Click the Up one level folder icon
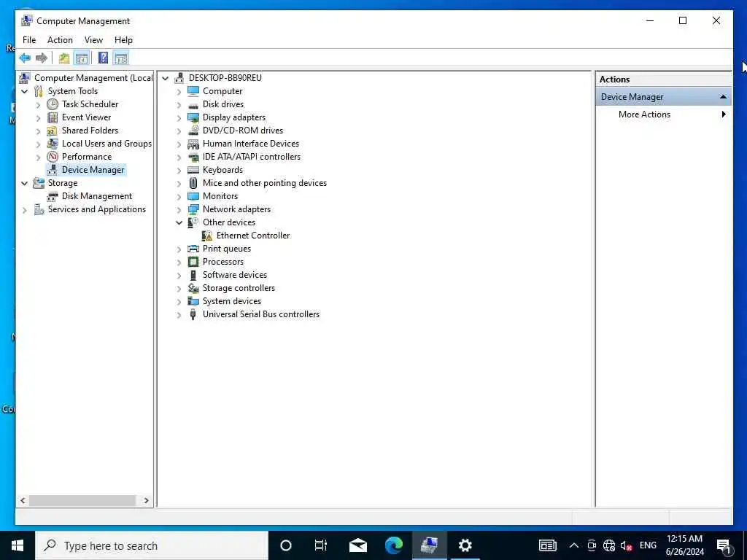 click(64, 58)
